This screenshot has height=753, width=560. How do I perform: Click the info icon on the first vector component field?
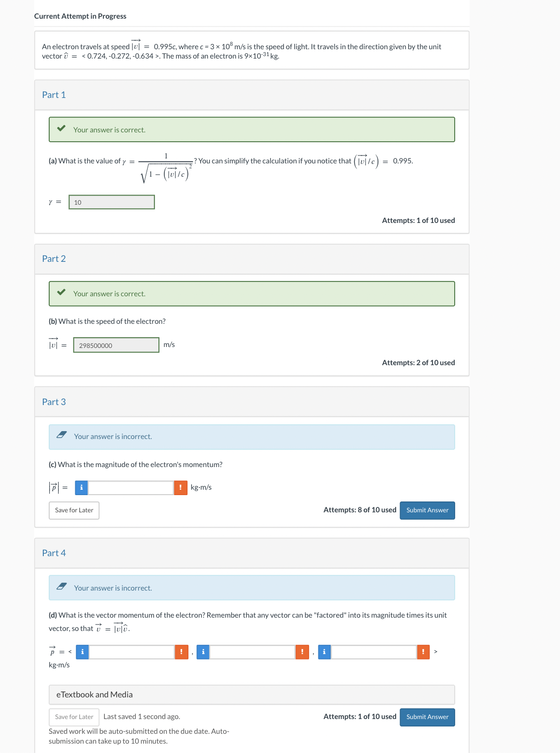click(x=83, y=652)
